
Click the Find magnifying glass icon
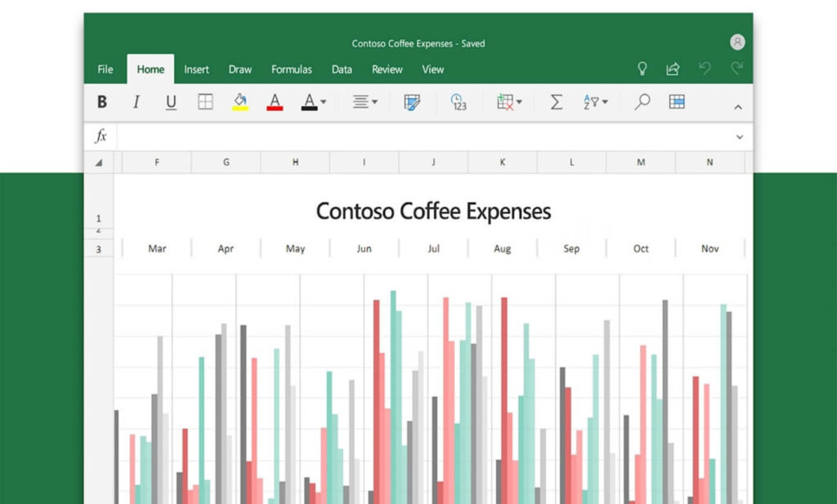(x=642, y=102)
